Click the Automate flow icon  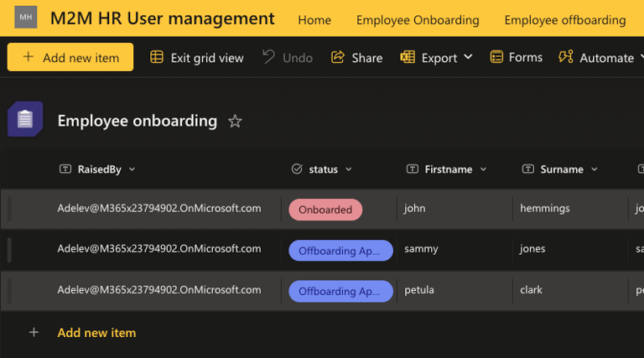coord(566,57)
